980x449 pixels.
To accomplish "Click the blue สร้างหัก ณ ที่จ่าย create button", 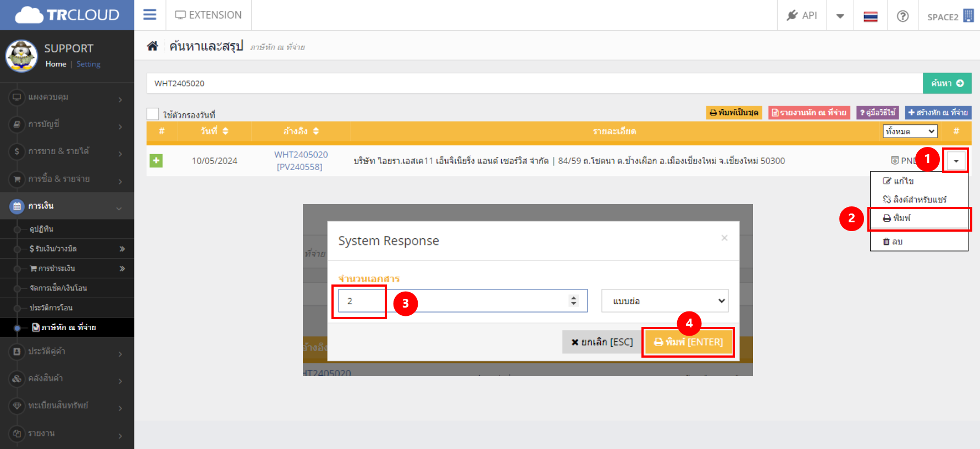I will click(x=938, y=112).
